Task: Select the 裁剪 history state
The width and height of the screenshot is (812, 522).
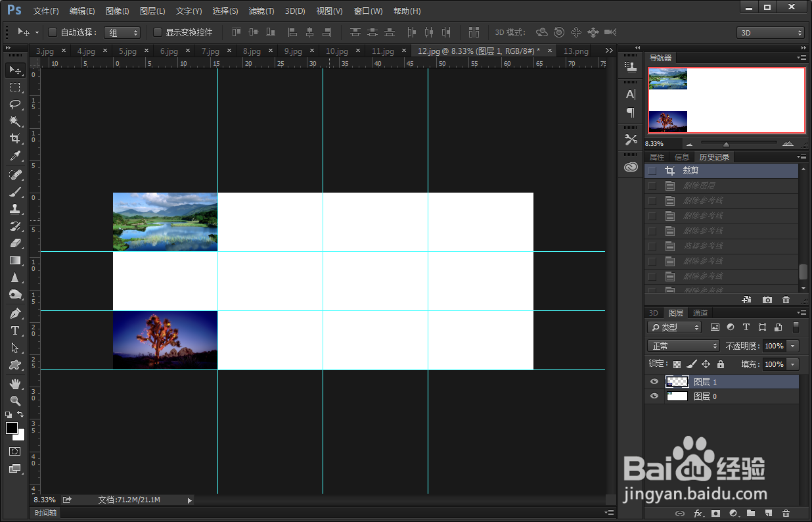Action: point(721,170)
